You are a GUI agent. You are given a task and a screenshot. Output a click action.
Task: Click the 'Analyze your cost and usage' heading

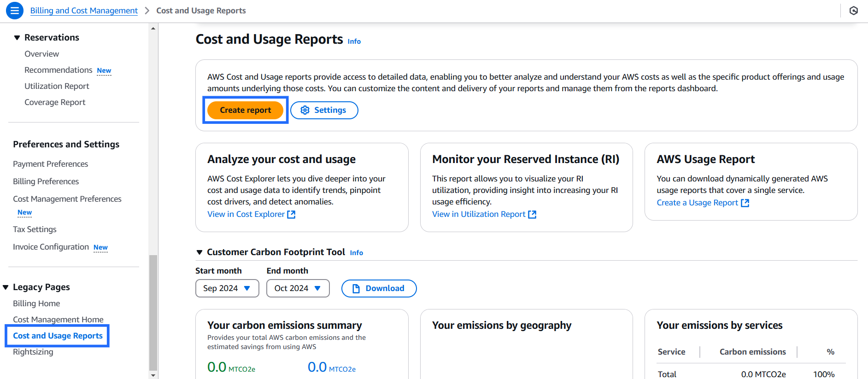coord(282,159)
